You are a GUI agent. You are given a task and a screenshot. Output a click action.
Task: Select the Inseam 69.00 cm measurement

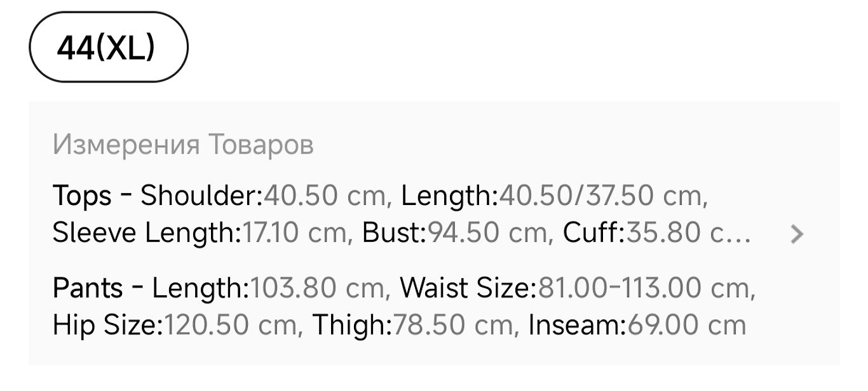[x=637, y=325]
